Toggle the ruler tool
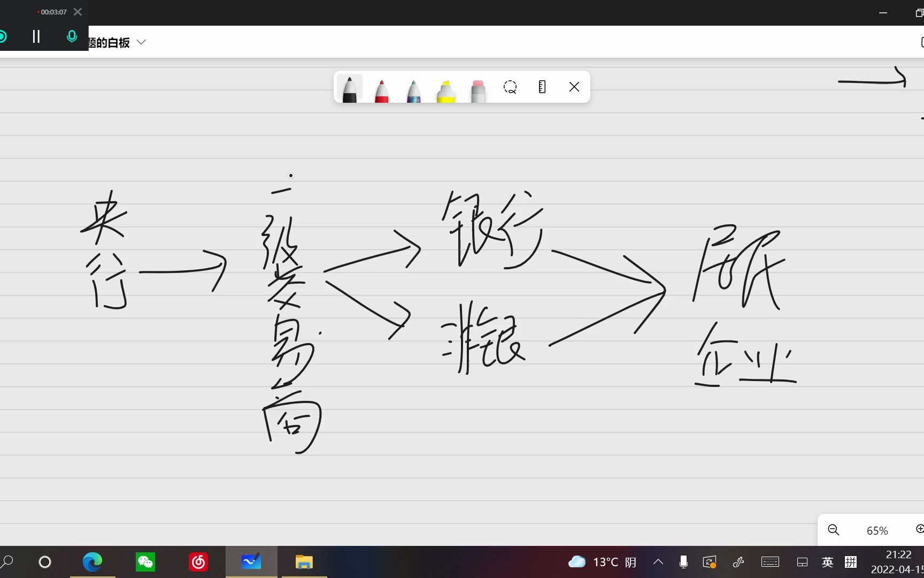 [542, 87]
